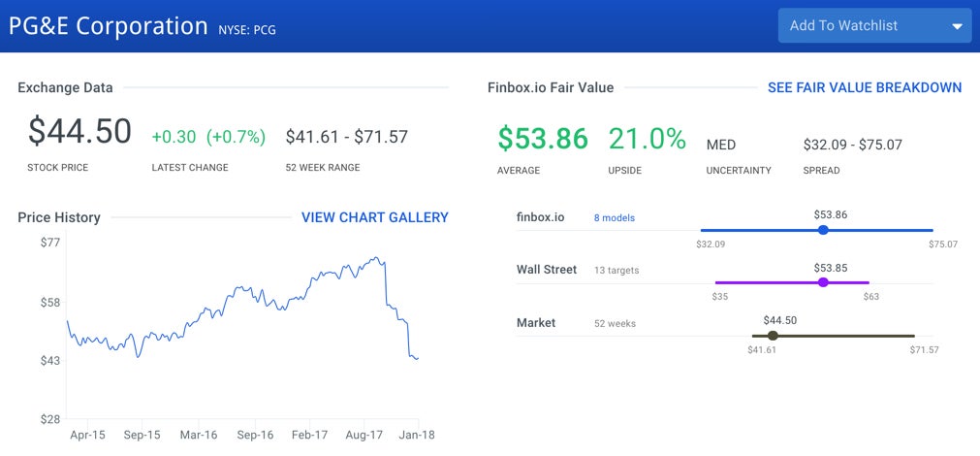This screenshot has height=456, width=980.
Task: Click the +0.30 latest change value
Action: coord(173,137)
